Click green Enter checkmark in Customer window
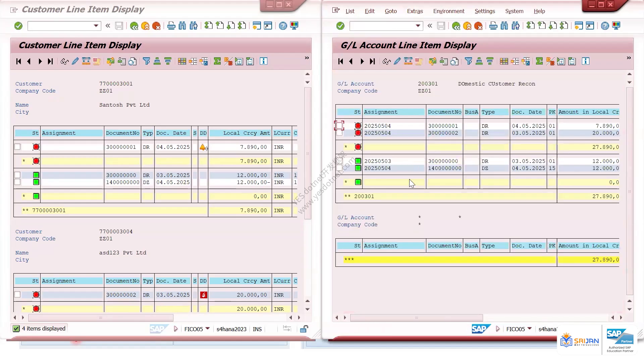This screenshot has width=644, height=362. 18,26
